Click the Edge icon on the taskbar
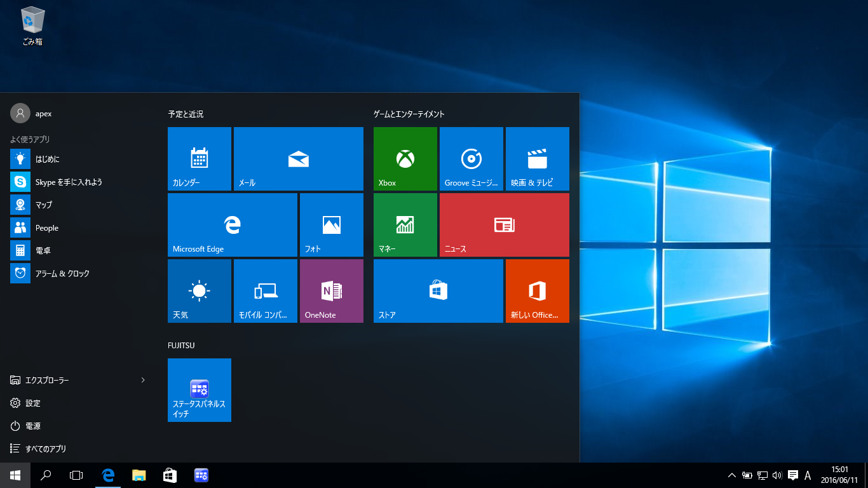This screenshot has width=868, height=488. tap(108, 475)
